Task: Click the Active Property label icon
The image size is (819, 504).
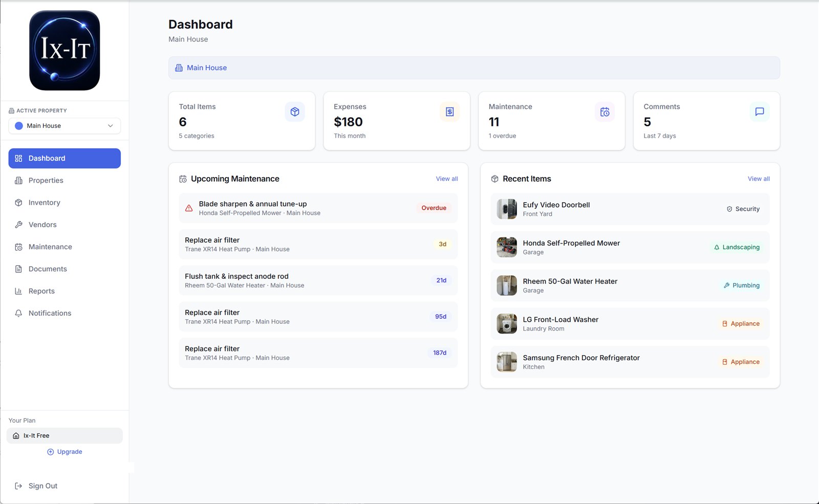Action: tap(11, 111)
